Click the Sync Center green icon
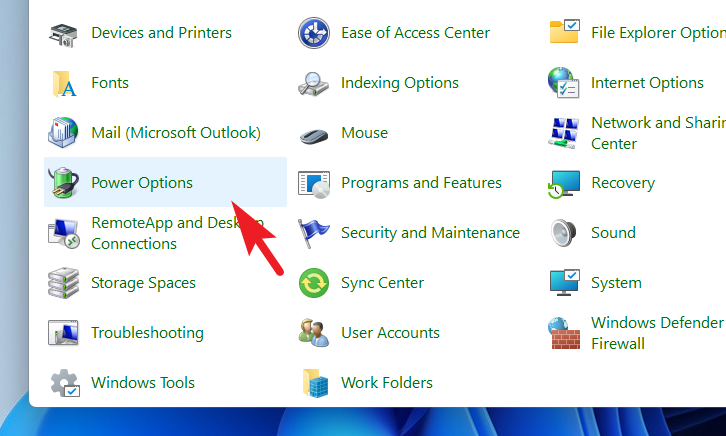Screen dimensions: 726x436 [314, 283]
